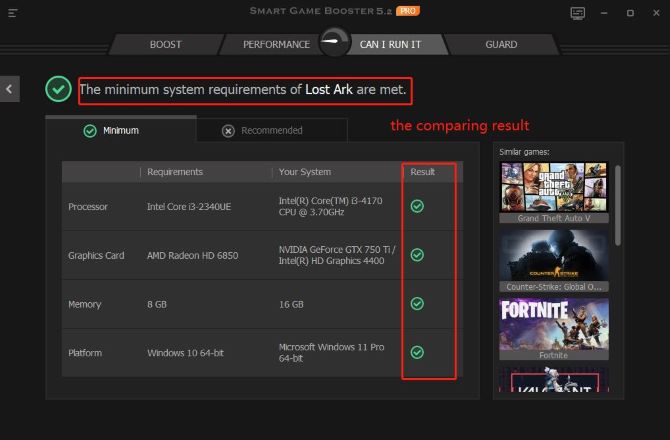Open the Counter-Strike: Global Offensive thumbnail
Screen dimensions: 670x440
tap(554, 261)
